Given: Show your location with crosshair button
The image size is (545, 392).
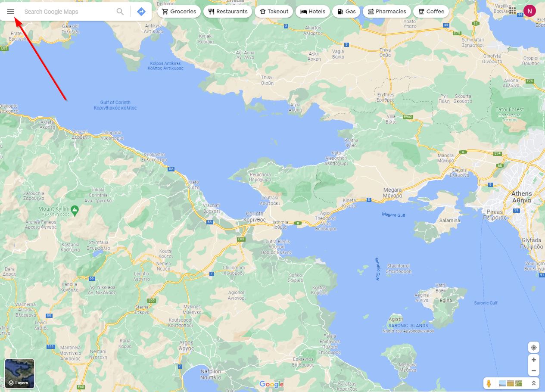Looking at the screenshot, I should [534, 348].
